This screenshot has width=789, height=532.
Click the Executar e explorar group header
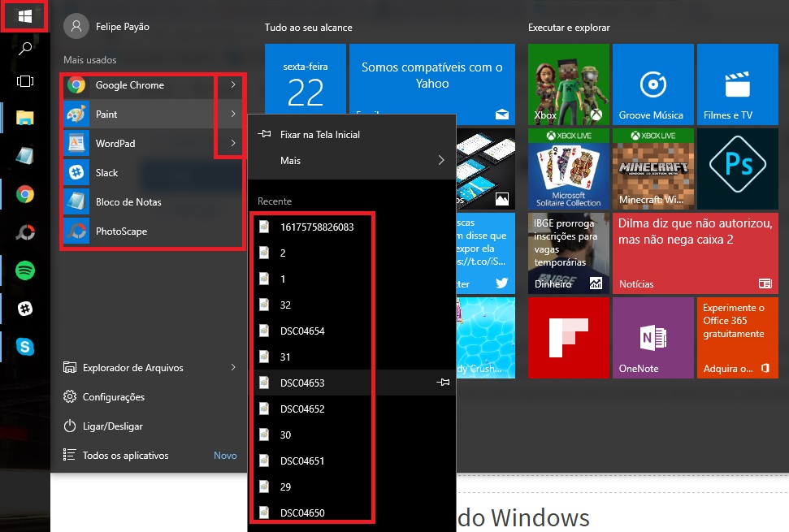pyautogui.click(x=569, y=28)
